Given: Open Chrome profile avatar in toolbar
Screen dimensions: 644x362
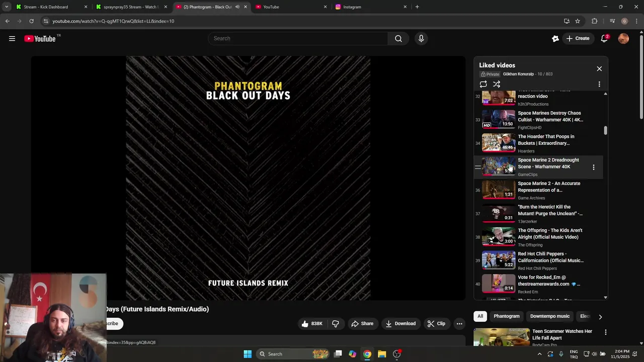Looking at the screenshot, I should tap(624, 21).
